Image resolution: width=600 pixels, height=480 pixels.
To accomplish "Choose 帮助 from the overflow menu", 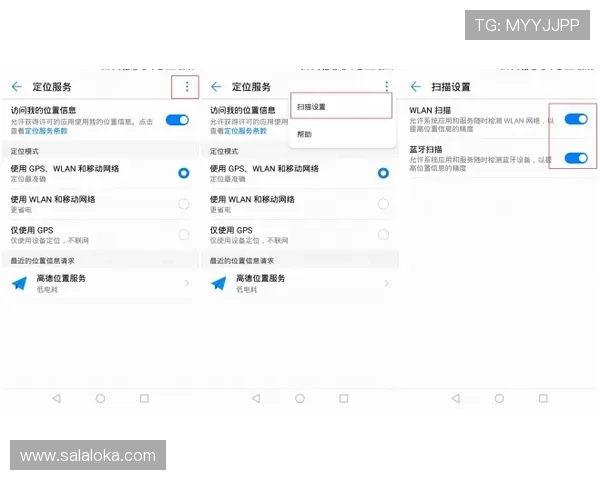I will click(x=342, y=134).
